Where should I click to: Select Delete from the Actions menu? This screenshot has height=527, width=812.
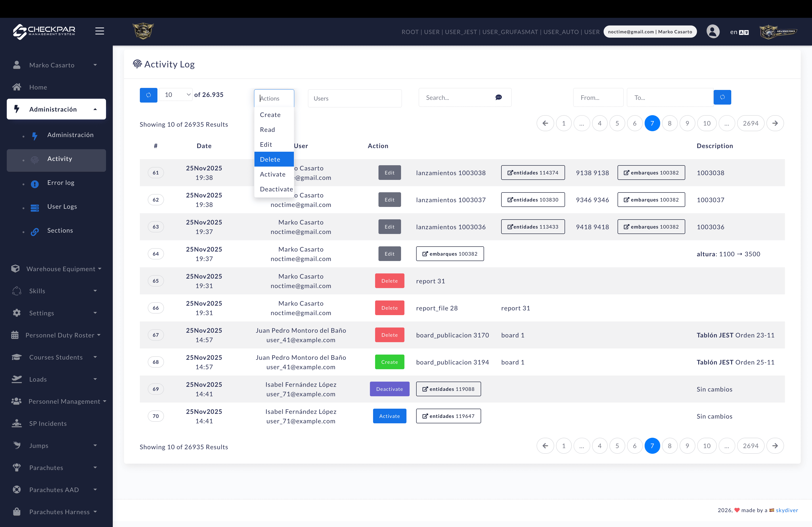coord(270,159)
